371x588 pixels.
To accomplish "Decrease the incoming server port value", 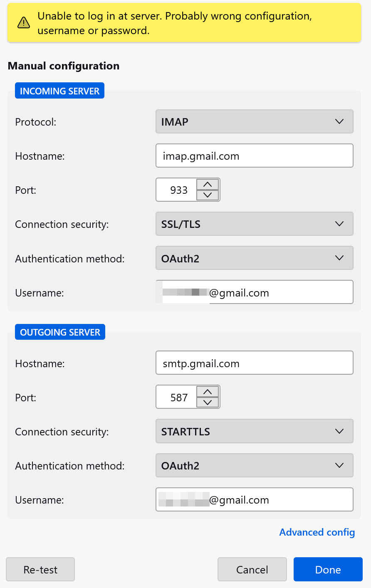I will click(x=208, y=195).
